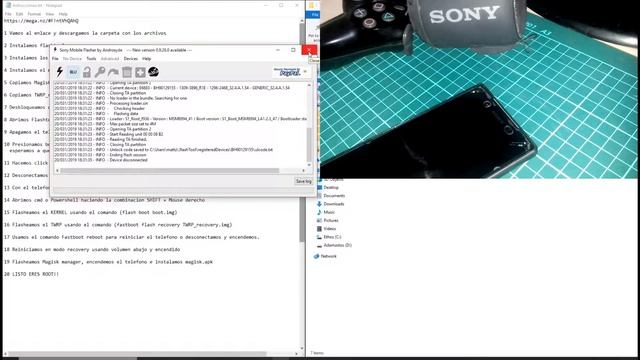Click the Network globe icon in Explorer pane

(x=316, y=256)
